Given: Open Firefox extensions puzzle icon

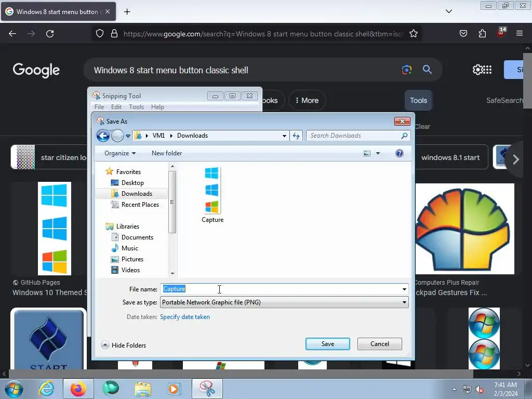Looking at the screenshot, I should (x=482, y=34).
